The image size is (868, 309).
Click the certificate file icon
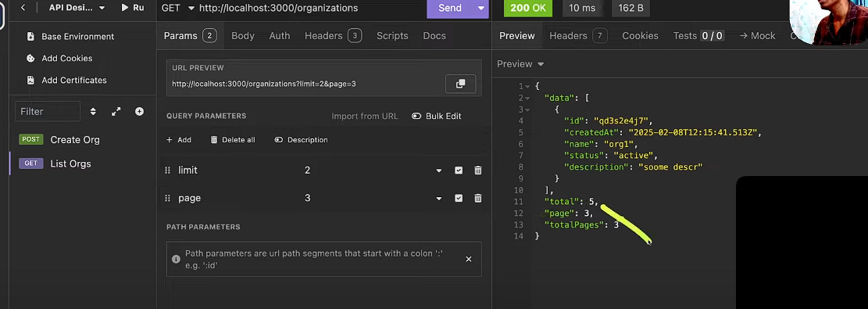tap(30, 81)
